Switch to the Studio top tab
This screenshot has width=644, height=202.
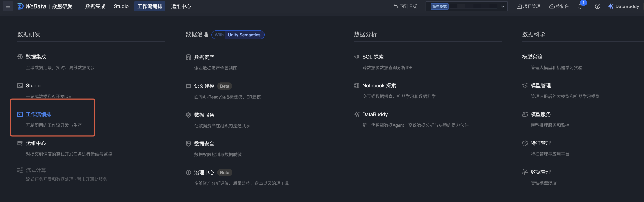click(x=121, y=6)
